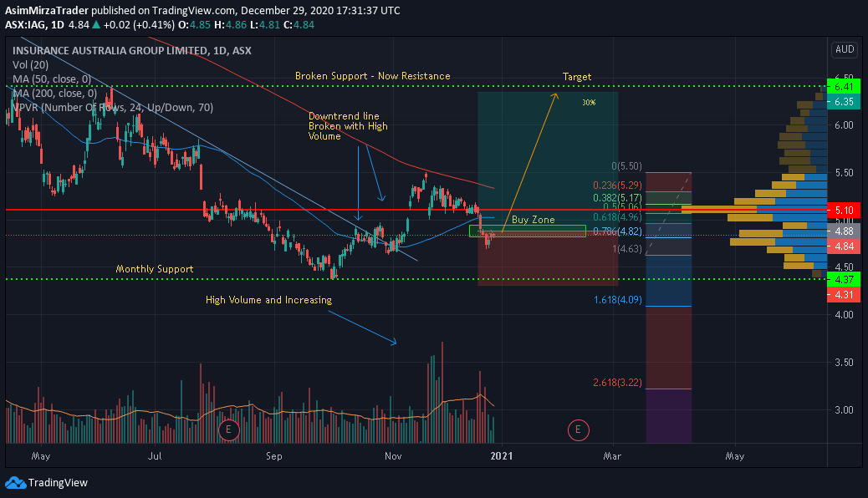Click the 2021 label on time axis
Viewport: 868px width, 498px height.
(x=502, y=456)
